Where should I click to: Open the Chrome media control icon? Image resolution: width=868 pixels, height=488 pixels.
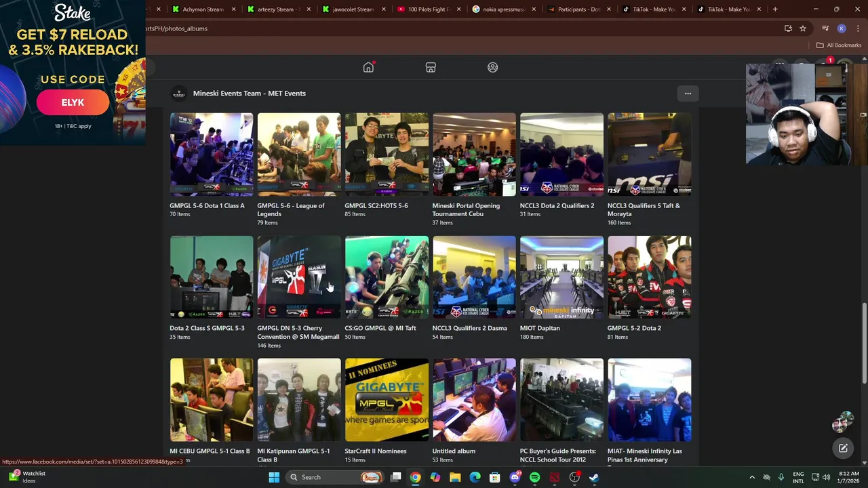[825, 28]
